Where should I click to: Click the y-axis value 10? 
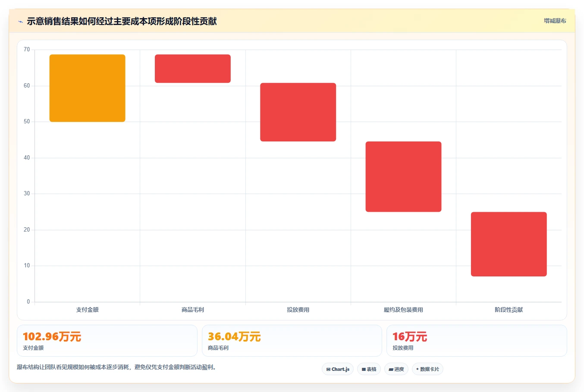27,266
